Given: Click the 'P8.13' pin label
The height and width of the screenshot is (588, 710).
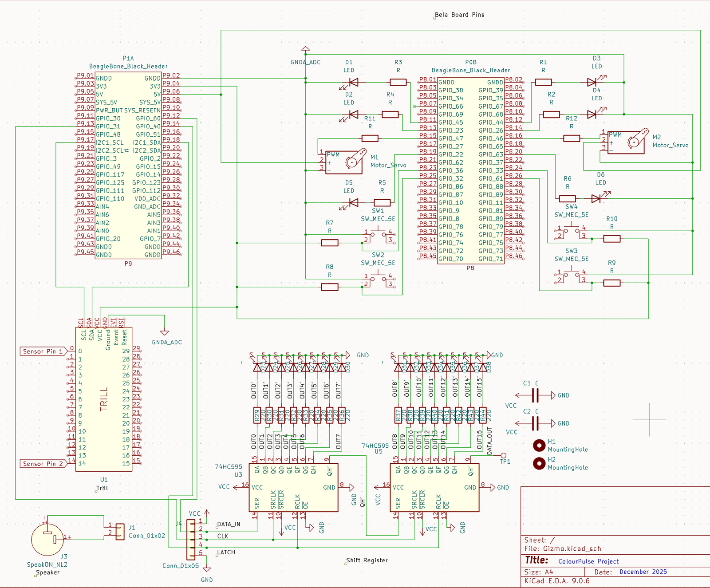Looking at the screenshot, I should pyautogui.click(x=428, y=127).
